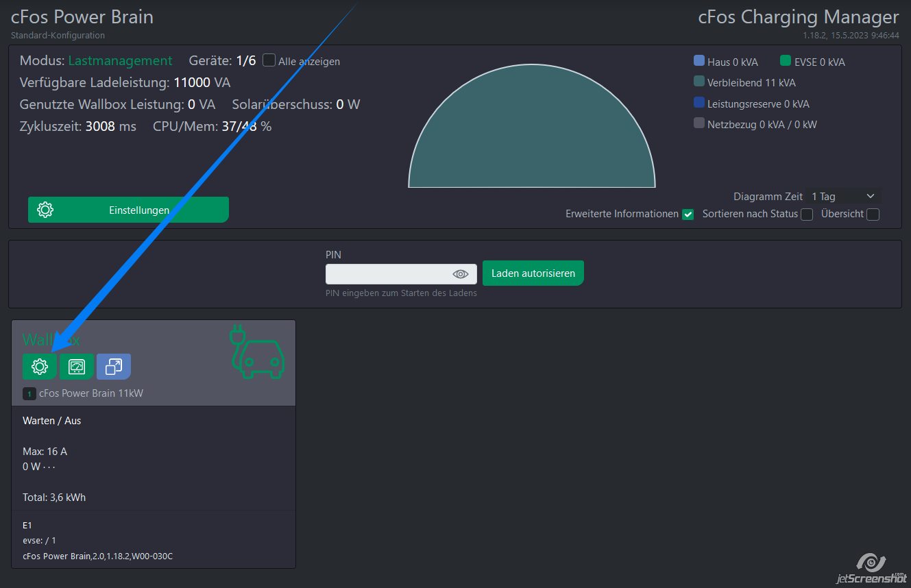Image resolution: width=911 pixels, height=588 pixels.
Task: Click the 0 W power reading
Action: [x=32, y=467]
